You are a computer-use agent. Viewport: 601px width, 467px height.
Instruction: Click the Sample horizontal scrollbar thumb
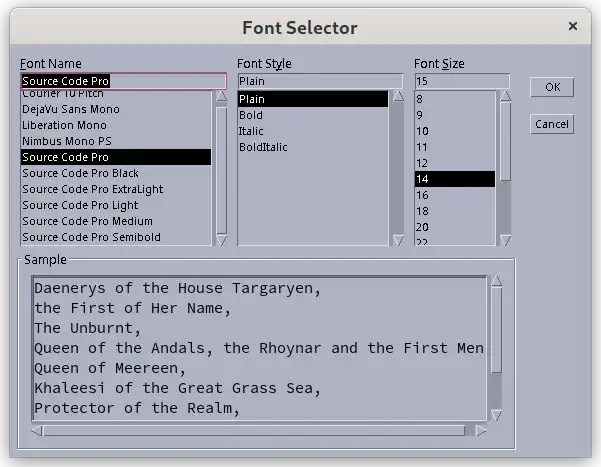pos(254,431)
